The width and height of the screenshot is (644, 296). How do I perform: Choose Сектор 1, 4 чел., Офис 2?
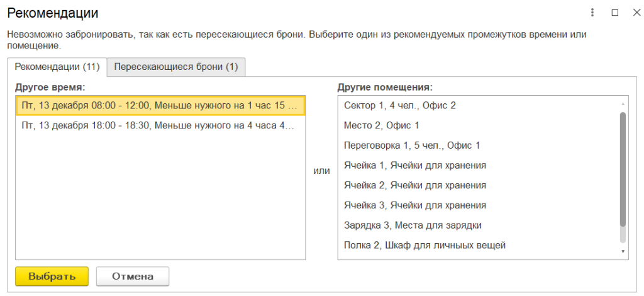[x=400, y=105]
